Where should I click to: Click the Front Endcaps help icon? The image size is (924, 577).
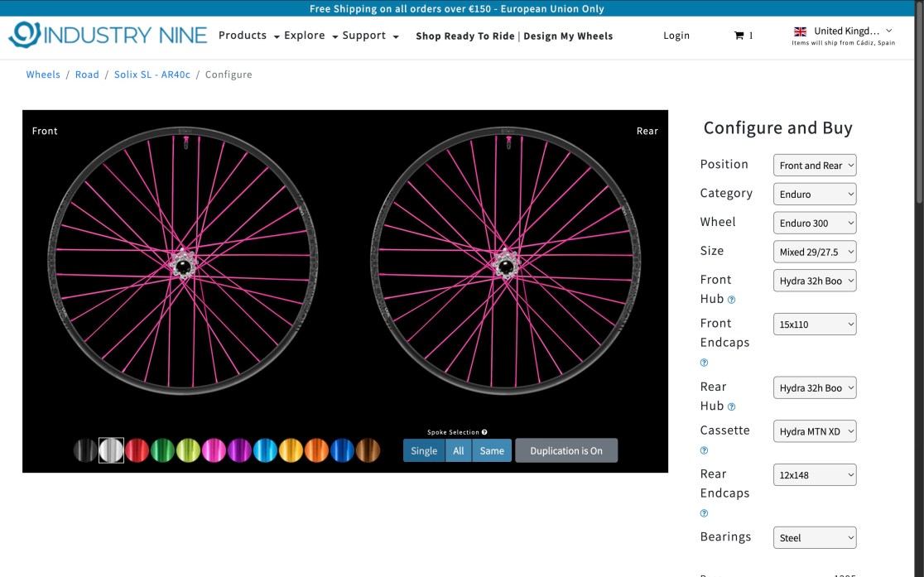705,363
